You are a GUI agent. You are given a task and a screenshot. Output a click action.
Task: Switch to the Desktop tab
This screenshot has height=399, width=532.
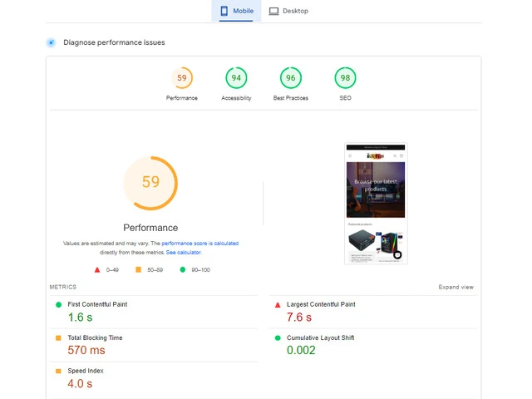coord(288,11)
